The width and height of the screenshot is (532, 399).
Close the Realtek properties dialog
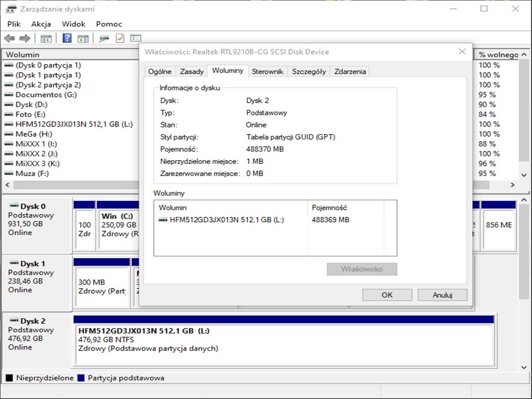point(462,52)
